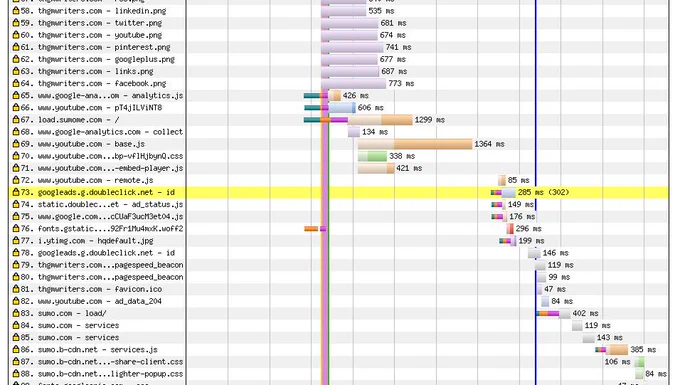This screenshot has height=385, width=680.
Task: Click the 402 ms timing label
Action: click(x=585, y=313)
